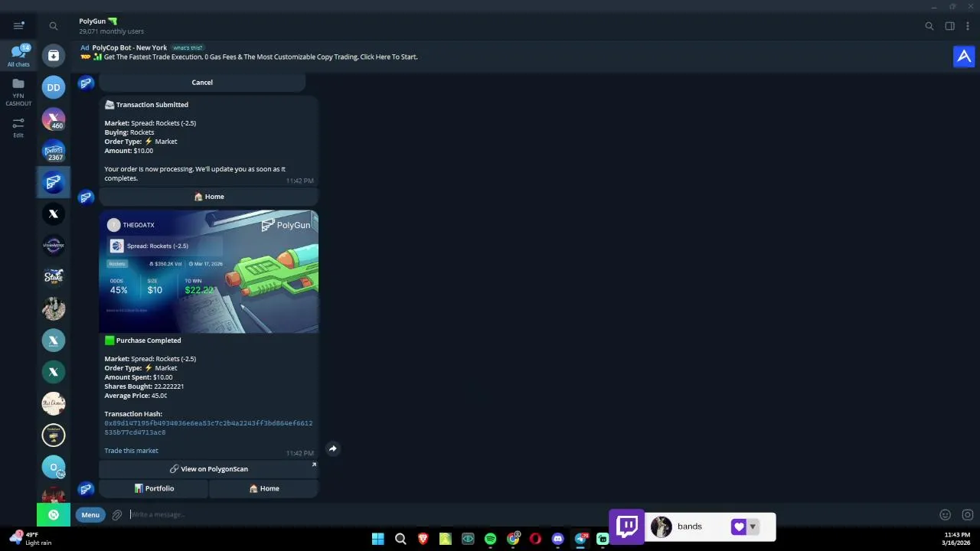Toggle the right info sidebar panel icon
This screenshot has height=551, width=980.
(950, 26)
